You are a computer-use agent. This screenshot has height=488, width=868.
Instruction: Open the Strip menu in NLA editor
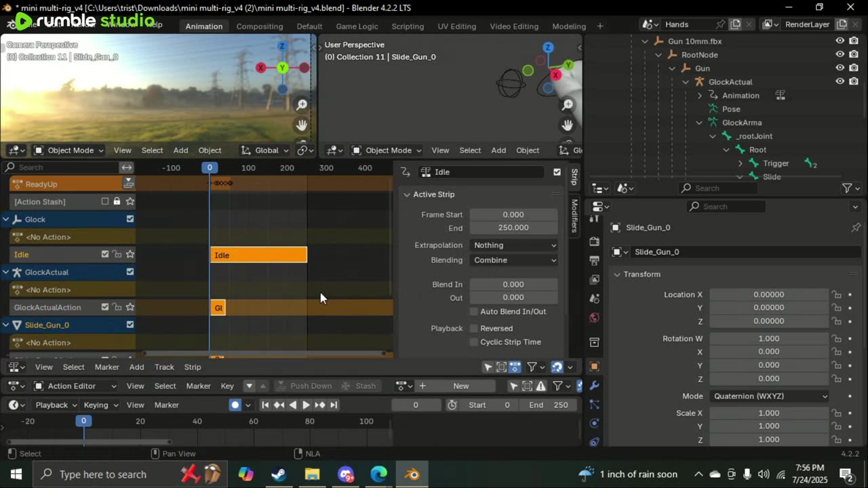(x=193, y=367)
